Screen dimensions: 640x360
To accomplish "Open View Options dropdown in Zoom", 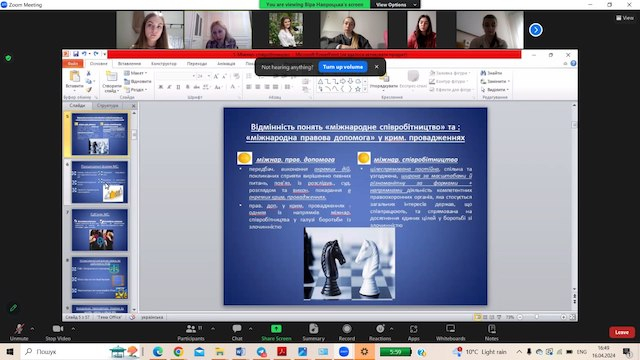I will (396, 4).
